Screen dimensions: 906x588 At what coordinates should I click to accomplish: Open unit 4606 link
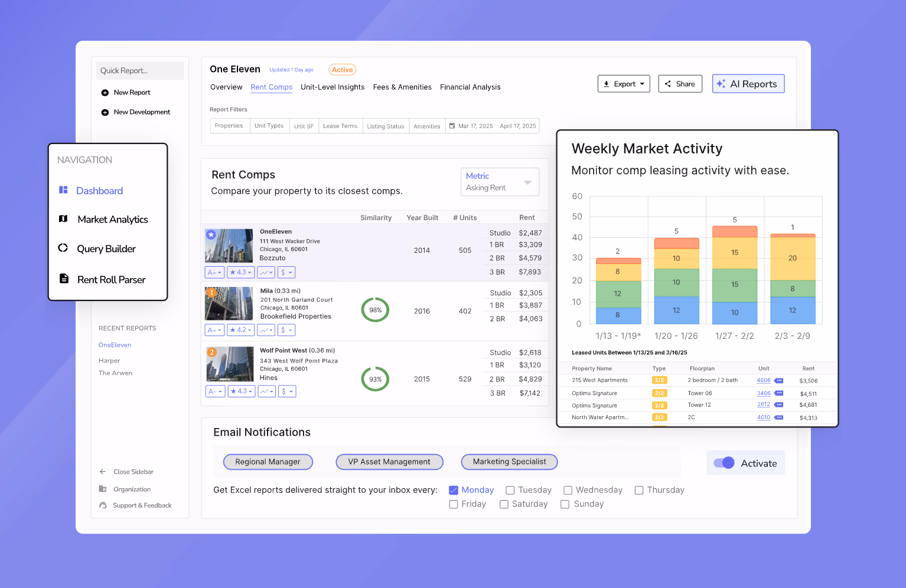click(x=764, y=380)
